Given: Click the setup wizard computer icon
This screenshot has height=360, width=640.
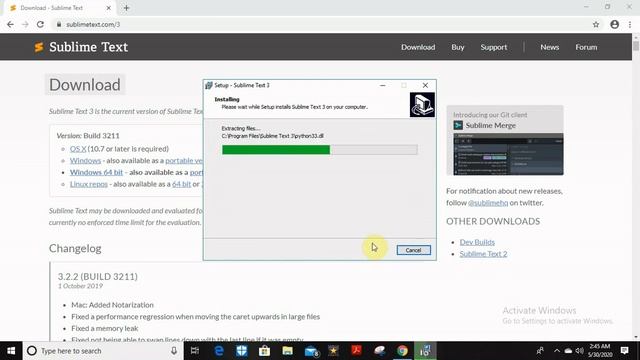Looking at the screenshot, I should pos(422,105).
